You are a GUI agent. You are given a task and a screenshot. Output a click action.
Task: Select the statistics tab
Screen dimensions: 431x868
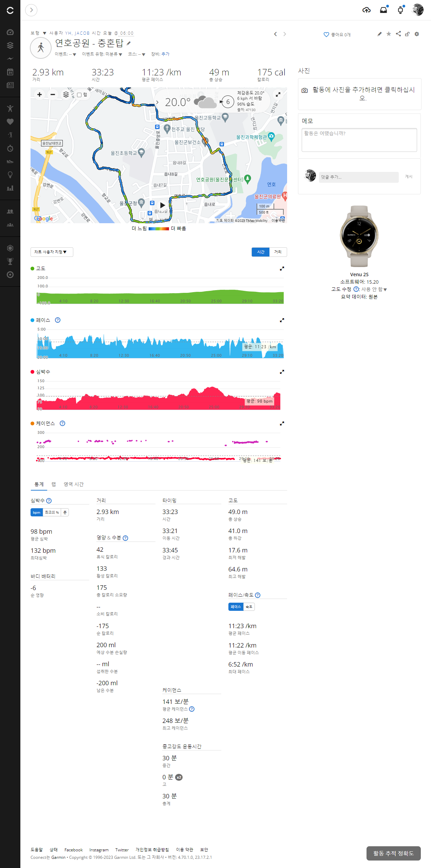(39, 484)
